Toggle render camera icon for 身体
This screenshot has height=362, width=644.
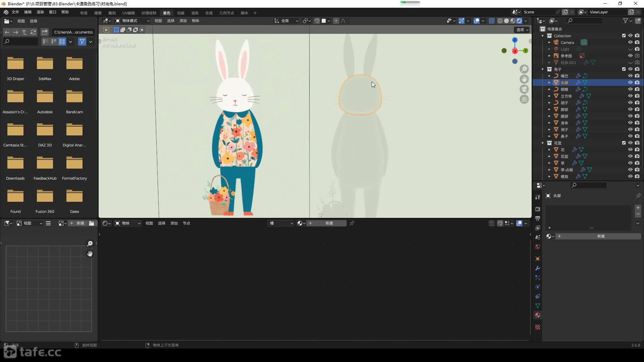click(x=637, y=123)
